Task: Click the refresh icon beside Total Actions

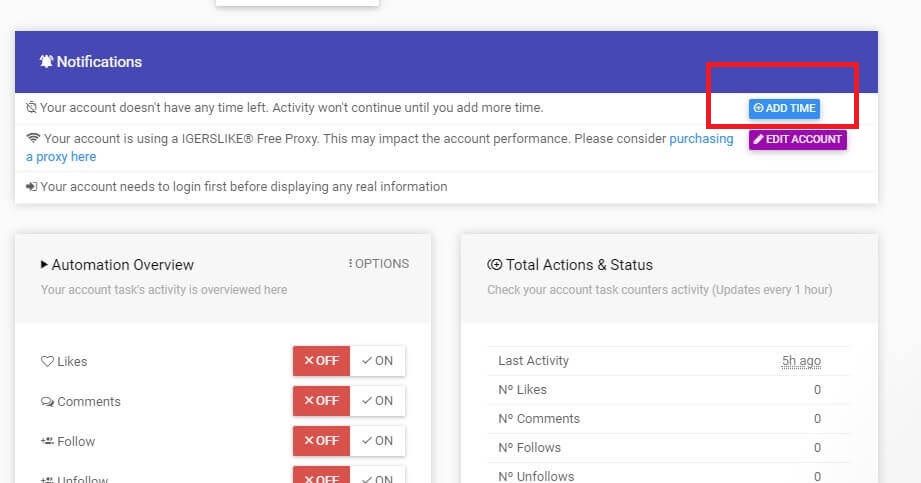Action: [494, 265]
